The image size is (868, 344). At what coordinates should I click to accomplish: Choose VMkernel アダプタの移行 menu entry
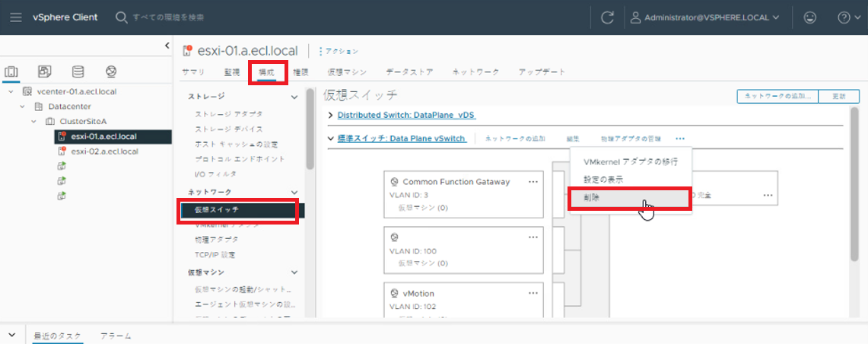tap(631, 162)
